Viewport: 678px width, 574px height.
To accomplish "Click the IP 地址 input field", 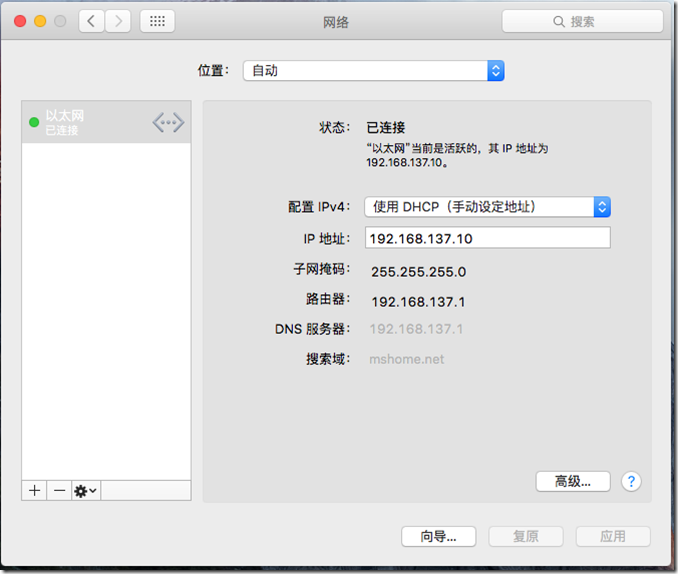I will (x=486, y=238).
